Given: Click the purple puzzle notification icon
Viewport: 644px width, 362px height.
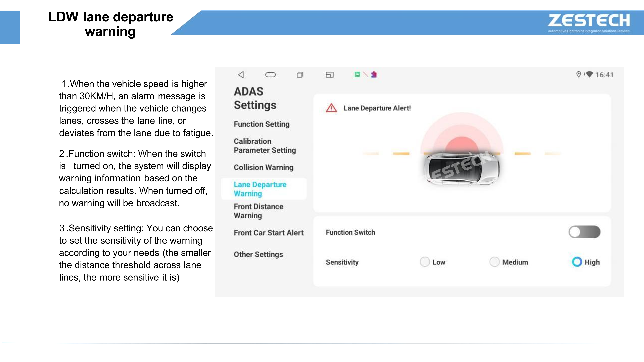Looking at the screenshot, I should [x=374, y=74].
